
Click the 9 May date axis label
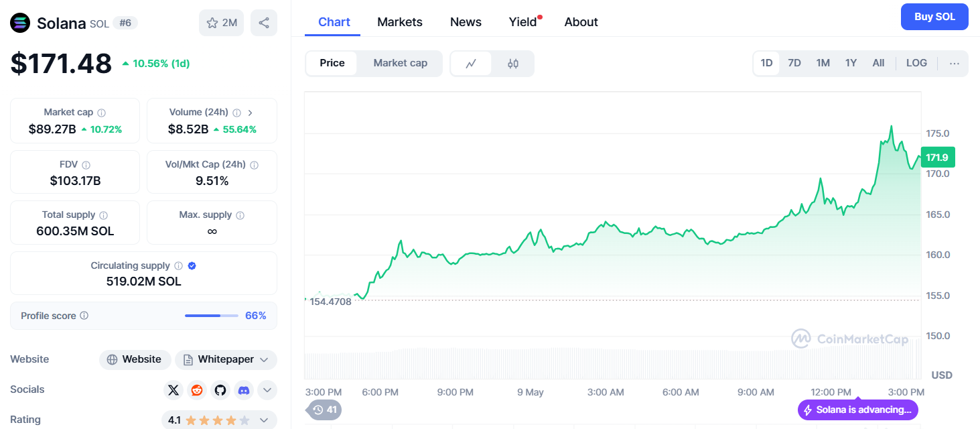(x=531, y=392)
